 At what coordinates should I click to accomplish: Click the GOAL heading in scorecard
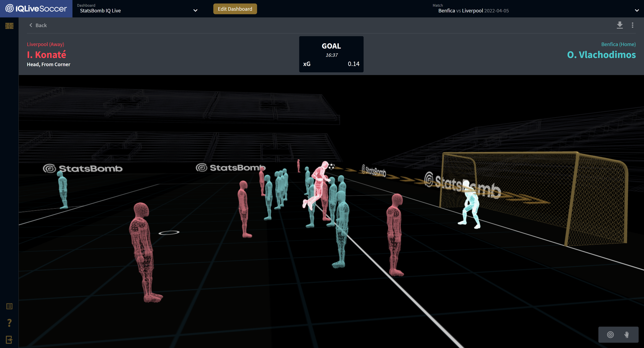click(x=331, y=46)
